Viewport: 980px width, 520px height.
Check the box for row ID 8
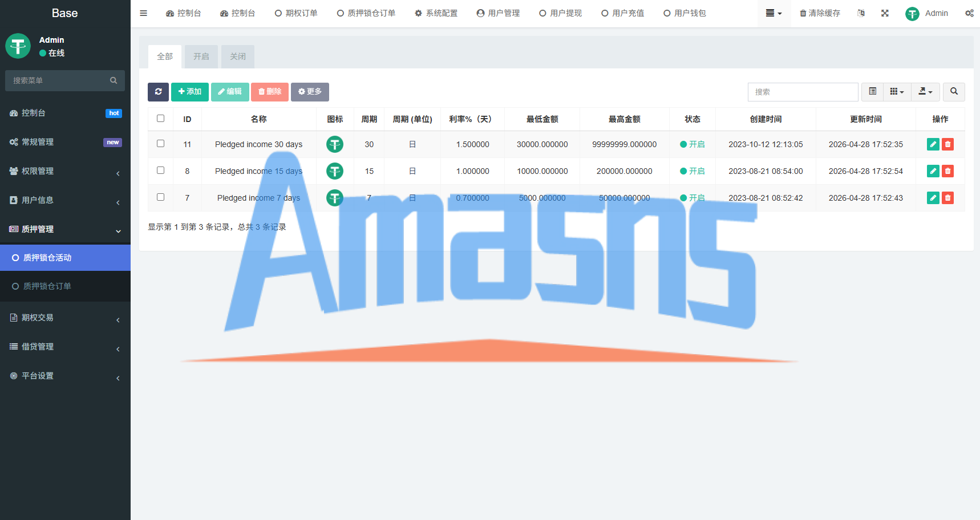coord(160,170)
